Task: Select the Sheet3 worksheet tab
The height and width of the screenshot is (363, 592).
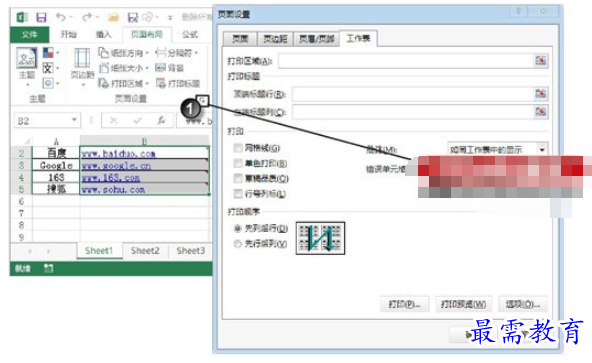Action: (x=191, y=251)
